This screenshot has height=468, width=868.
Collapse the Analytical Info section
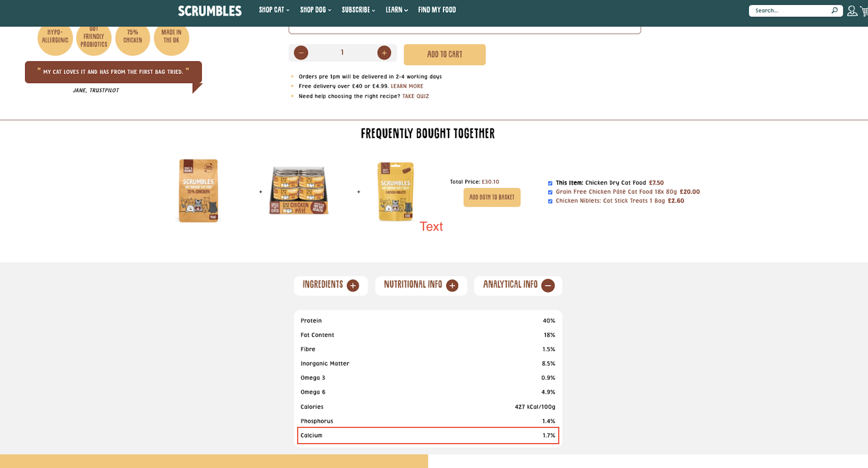[548, 286]
